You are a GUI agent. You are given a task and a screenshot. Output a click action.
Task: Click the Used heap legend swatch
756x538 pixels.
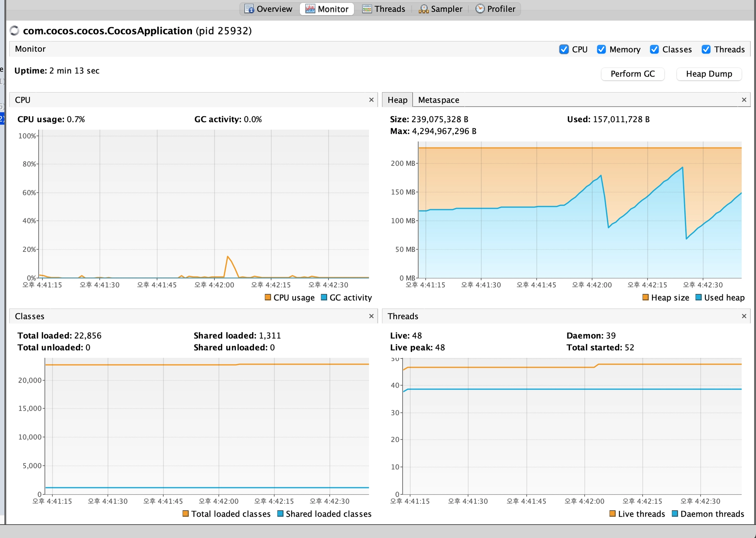[698, 298]
